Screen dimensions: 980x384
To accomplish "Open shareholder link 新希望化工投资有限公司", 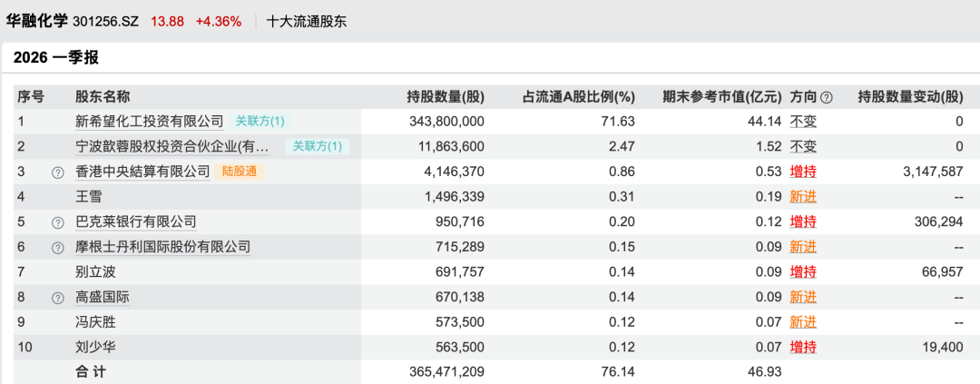I will coord(149,121).
